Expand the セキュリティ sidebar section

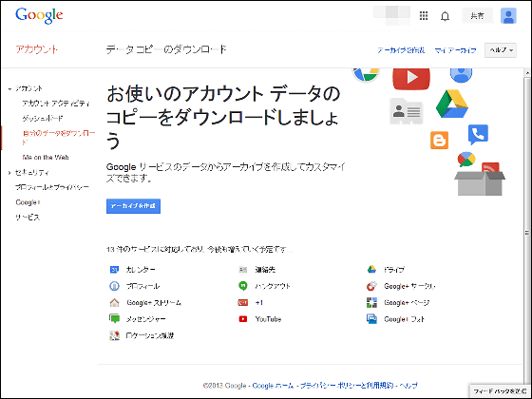(9, 173)
